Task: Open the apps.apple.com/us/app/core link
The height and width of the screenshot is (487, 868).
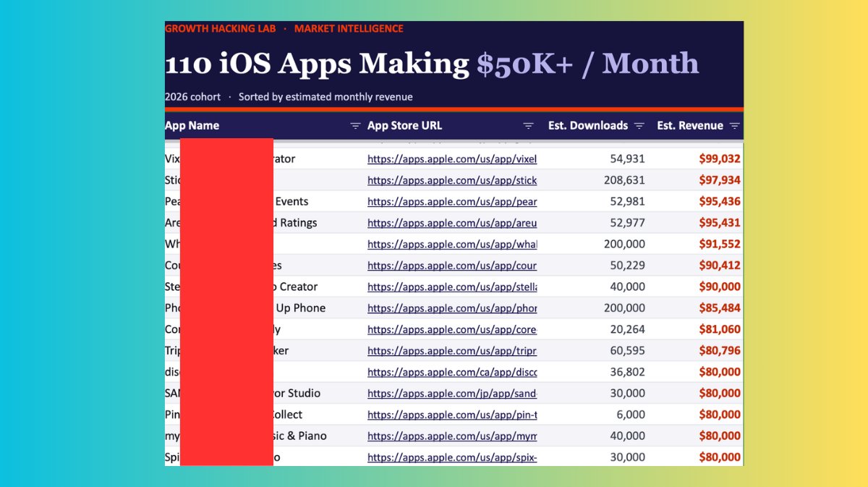Action: (x=452, y=329)
